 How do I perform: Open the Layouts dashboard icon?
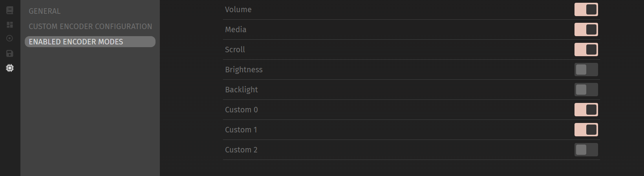[10, 25]
